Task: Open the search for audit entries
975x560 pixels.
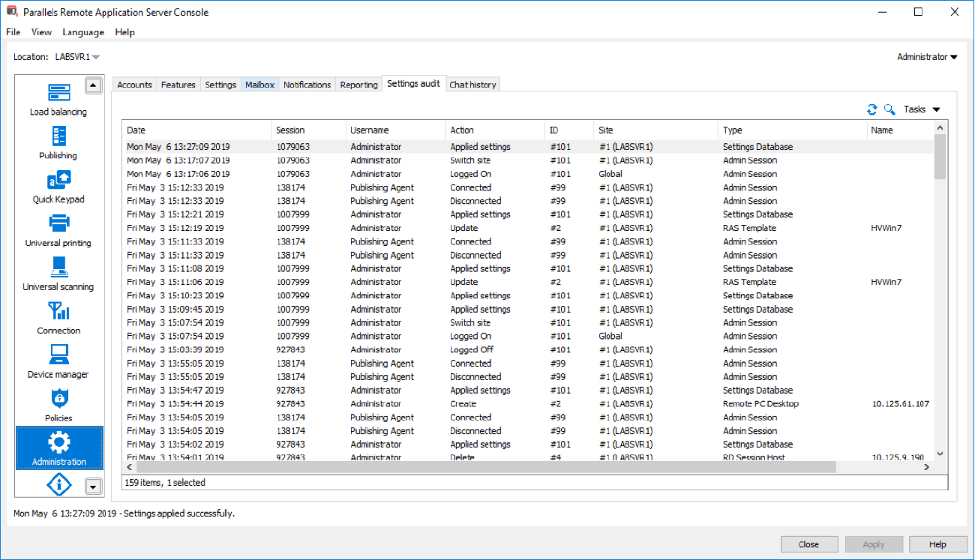Action: (889, 109)
